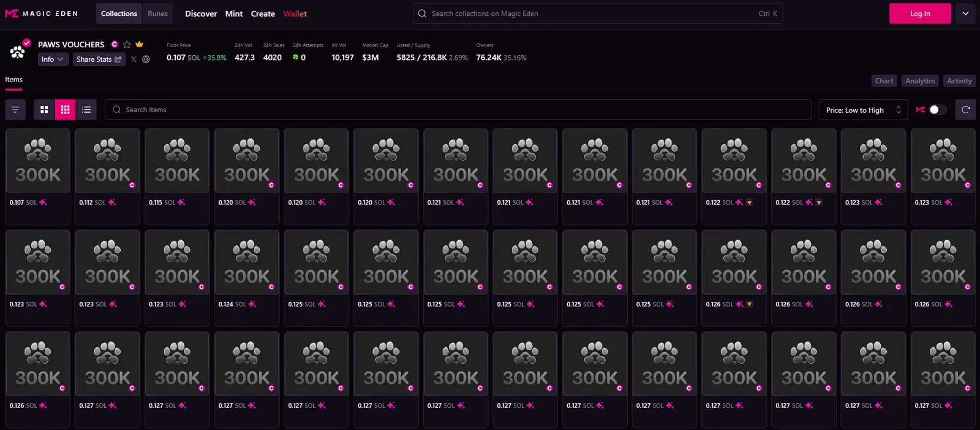Click the Magic Eden logo
980x430 pixels.
(42, 13)
